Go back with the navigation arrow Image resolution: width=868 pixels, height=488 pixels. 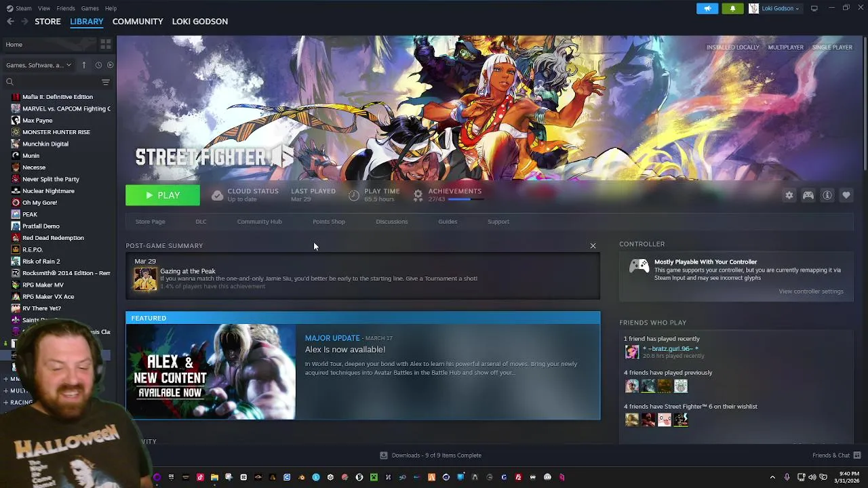coord(10,22)
